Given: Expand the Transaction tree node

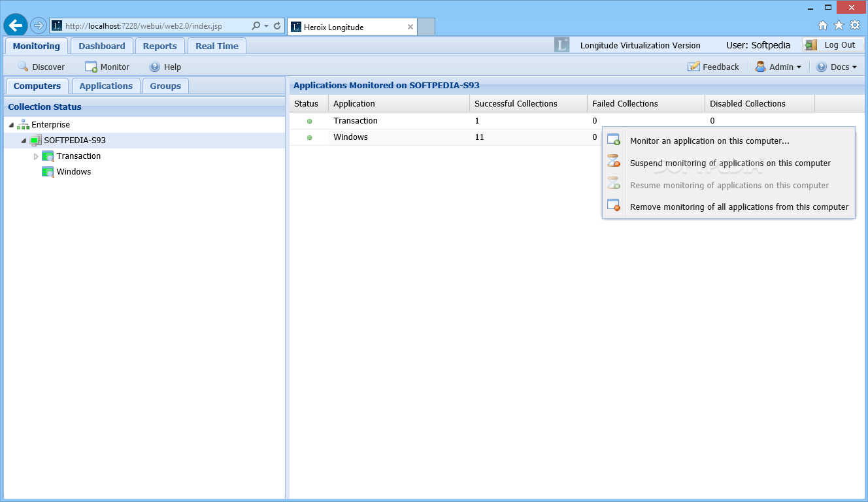Looking at the screenshot, I should (x=36, y=156).
